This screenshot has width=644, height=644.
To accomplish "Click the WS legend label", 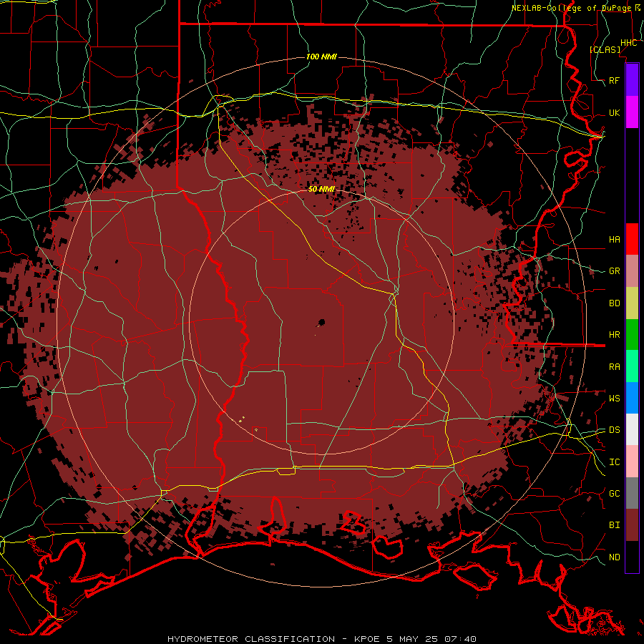I will 614,399.
